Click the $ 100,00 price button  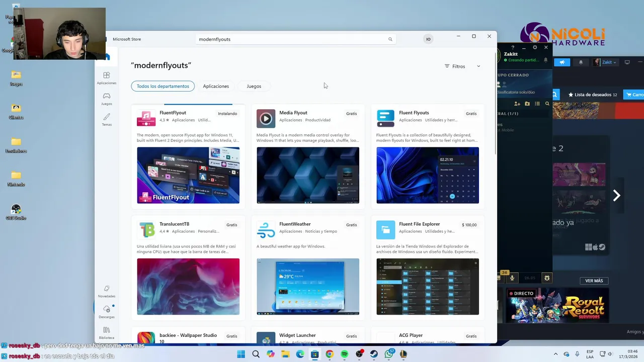[x=469, y=225]
